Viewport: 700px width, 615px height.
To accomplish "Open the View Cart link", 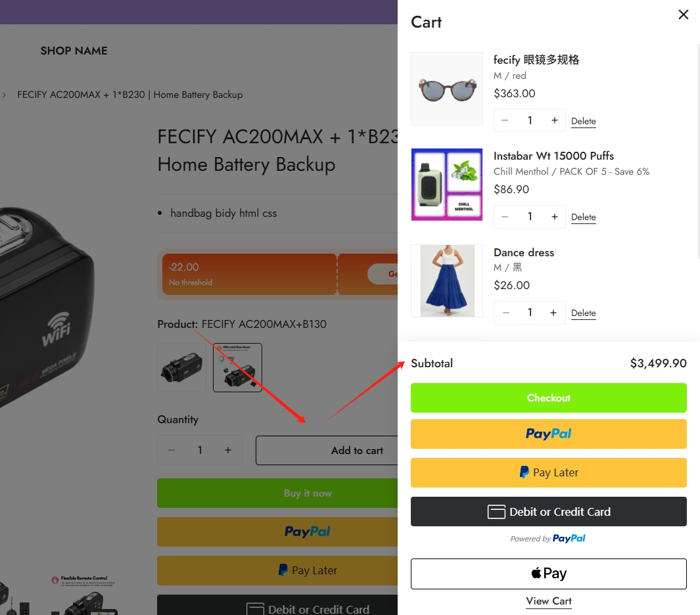I will pos(549,601).
